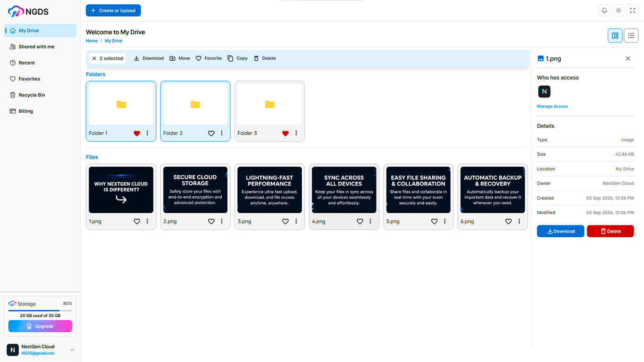Open Favorites in the sidebar
This screenshot has width=644, height=362.
40,79
